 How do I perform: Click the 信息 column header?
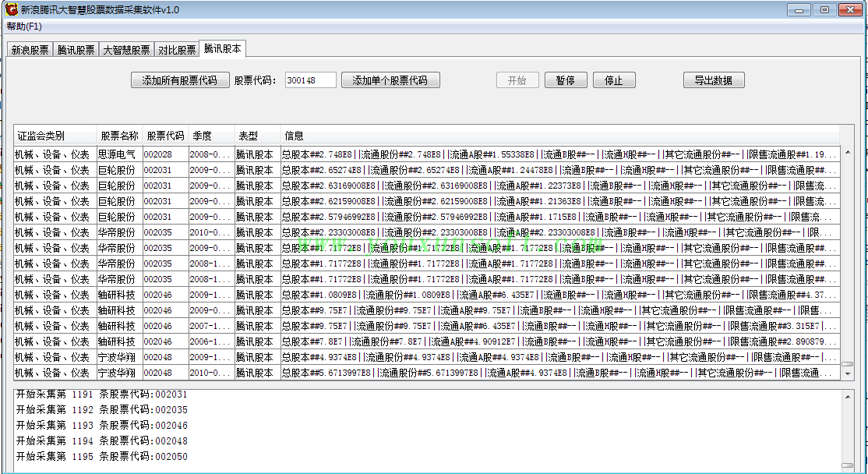[559, 136]
